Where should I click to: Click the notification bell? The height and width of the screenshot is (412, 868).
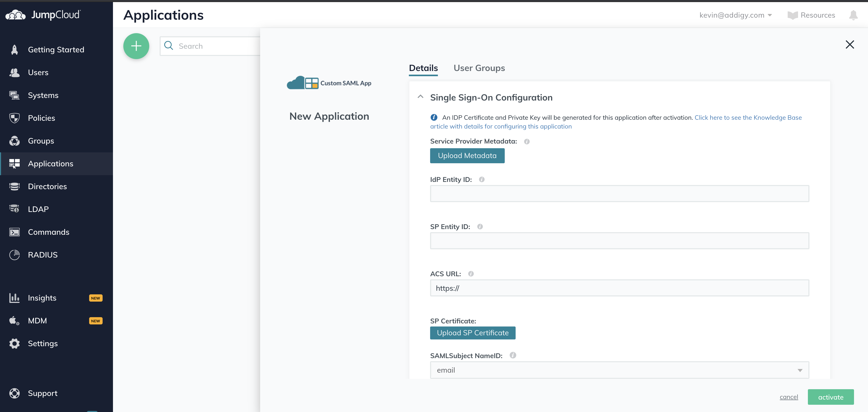[853, 15]
